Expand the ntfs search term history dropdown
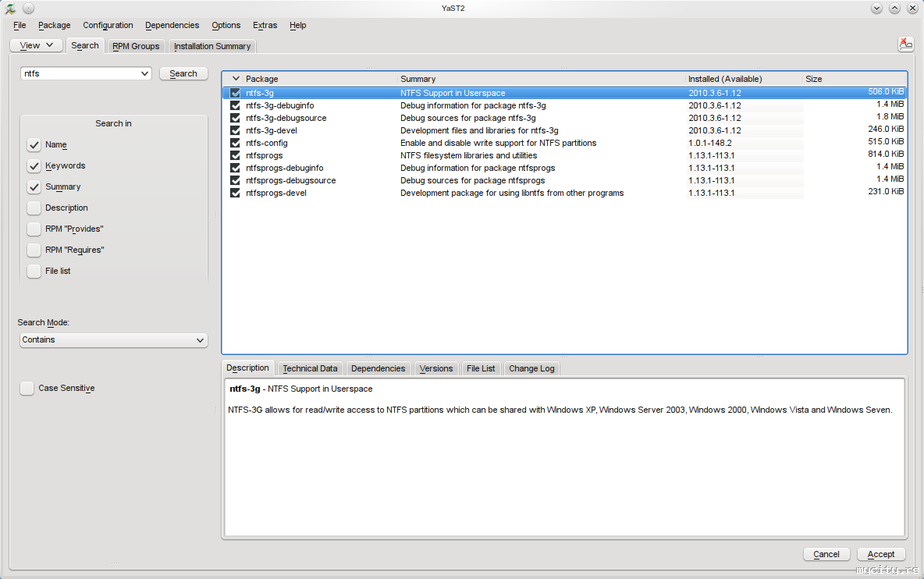 click(x=144, y=73)
